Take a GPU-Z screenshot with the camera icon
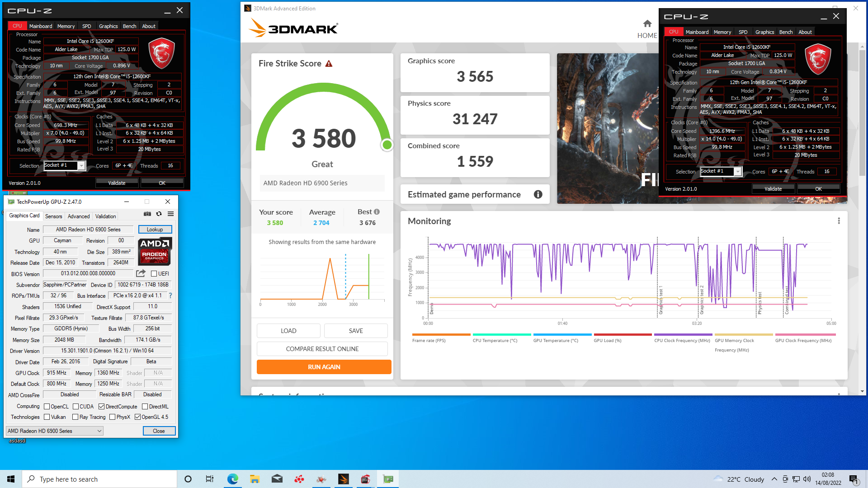The height and width of the screenshot is (488, 868). point(147,214)
